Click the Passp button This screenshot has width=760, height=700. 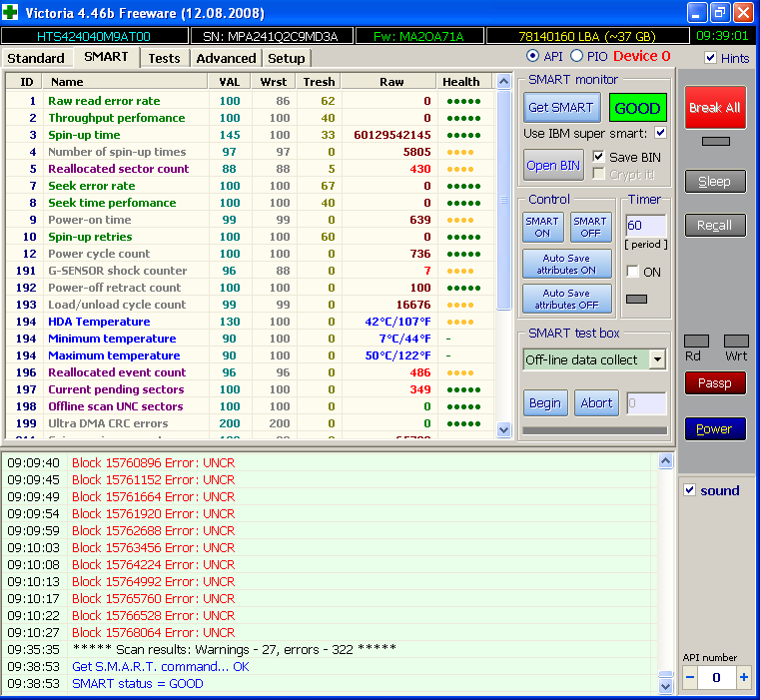[715, 383]
